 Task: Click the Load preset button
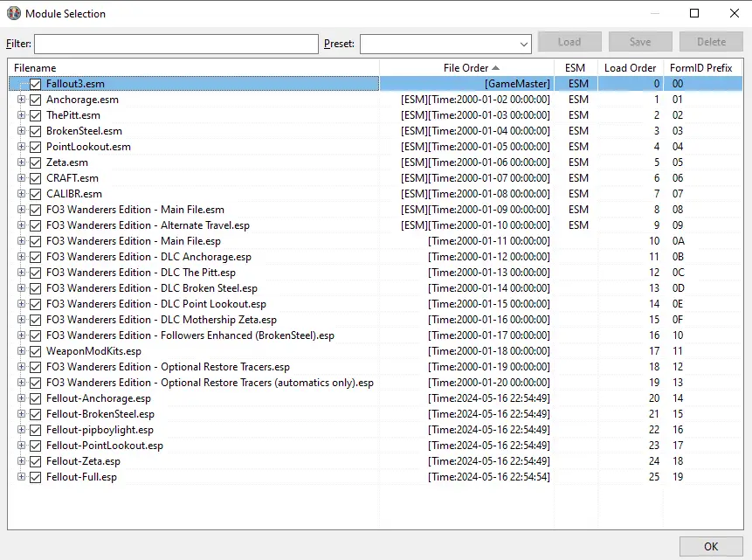coord(569,42)
